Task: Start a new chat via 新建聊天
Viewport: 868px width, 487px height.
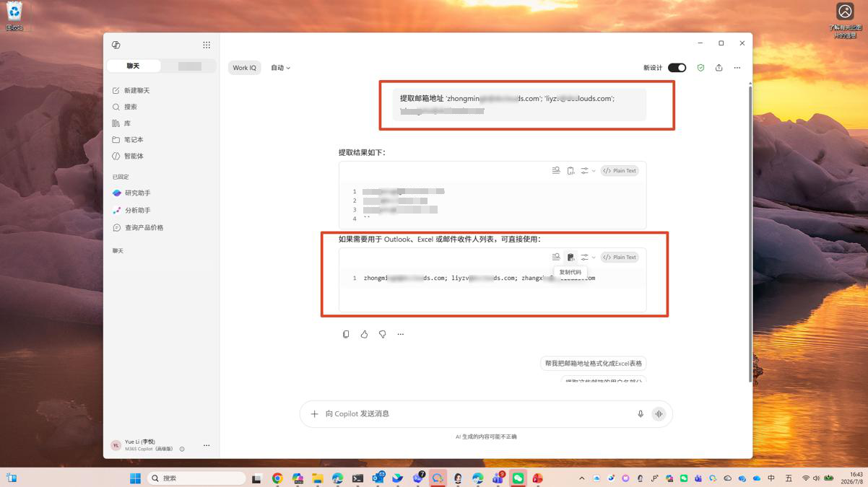Action: (x=131, y=91)
